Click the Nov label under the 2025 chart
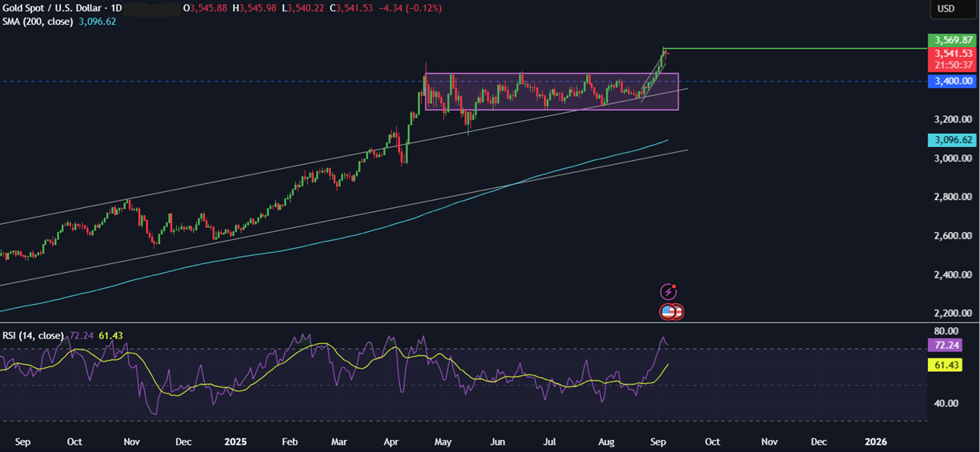Image resolution: width=980 pixels, height=452 pixels. point(769,442)
